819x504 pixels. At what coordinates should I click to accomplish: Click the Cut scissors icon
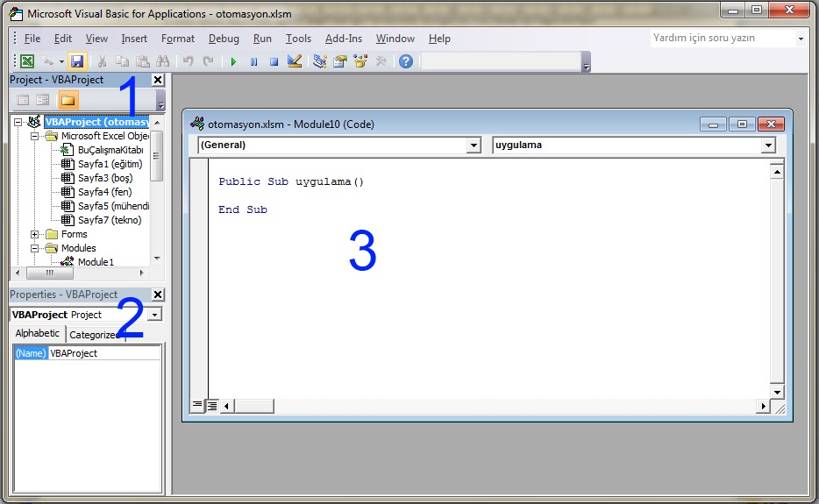(103, 61)
